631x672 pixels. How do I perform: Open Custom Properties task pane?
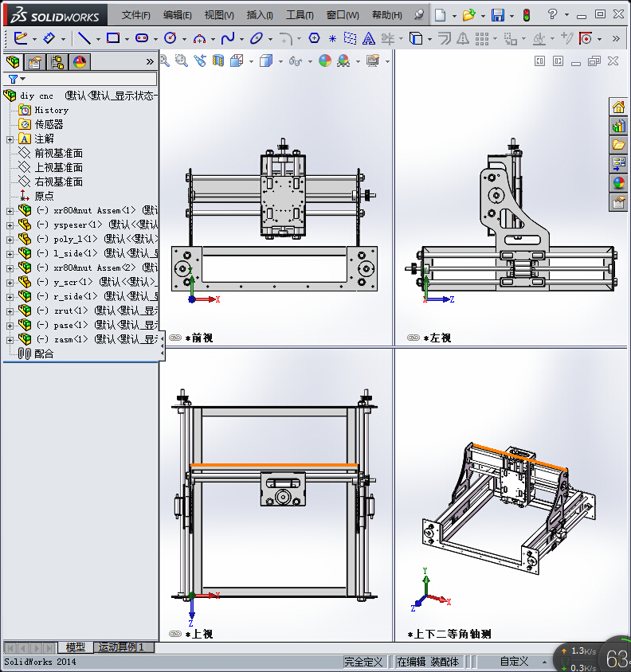(x=618, y=202)
